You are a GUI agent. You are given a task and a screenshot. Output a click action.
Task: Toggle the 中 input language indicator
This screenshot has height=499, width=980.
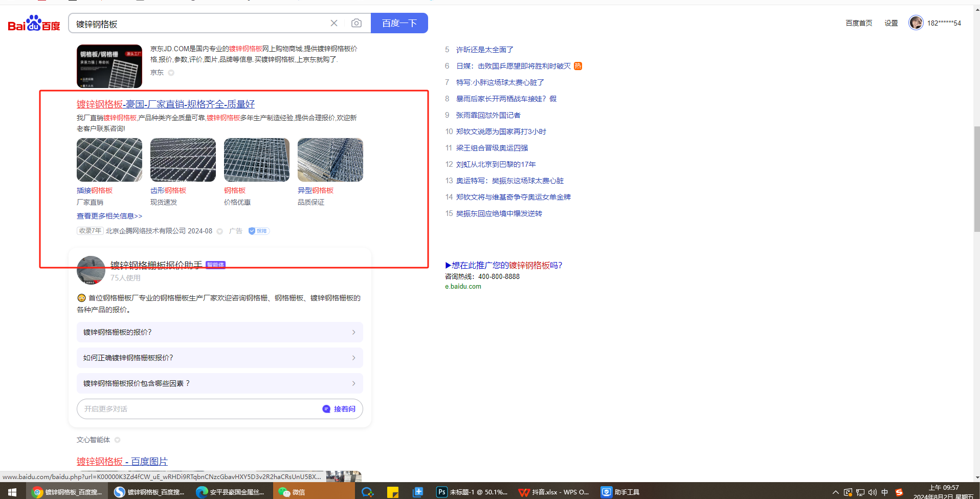click(x=885, y=492)
